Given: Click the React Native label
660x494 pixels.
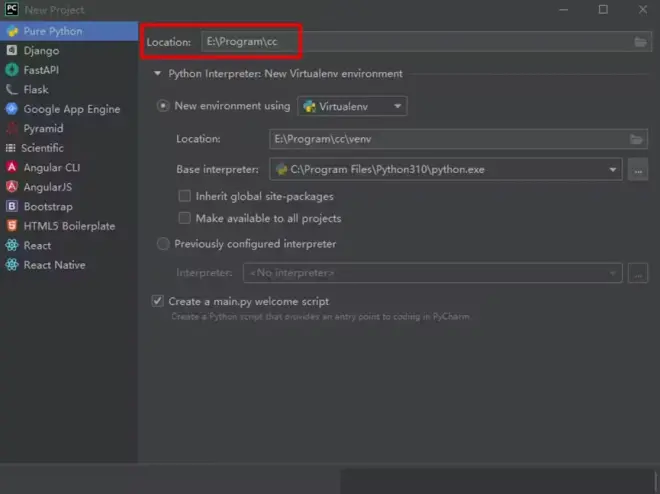Looking at the screenshot, I should 54,265.
